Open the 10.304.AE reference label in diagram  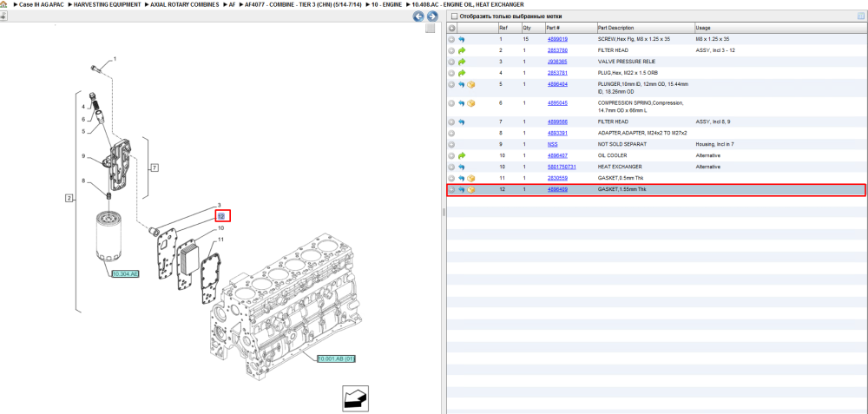pyautogui.click(x=125, y=274)
